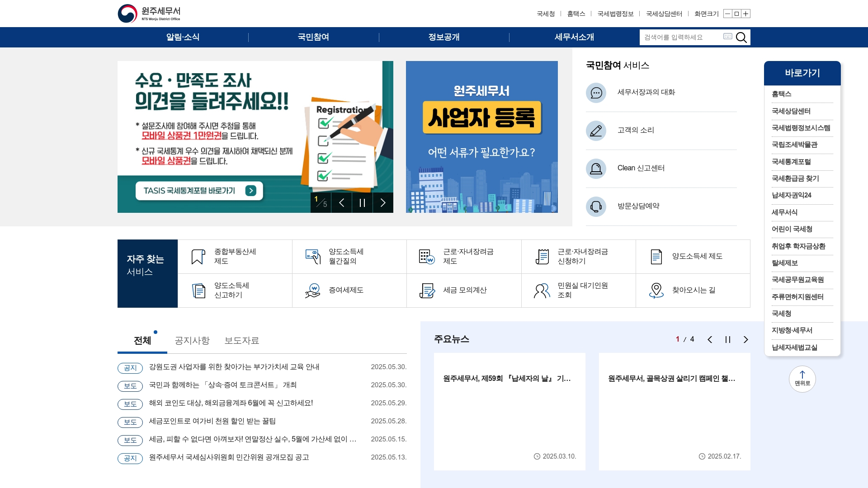The image size is (868, 488).
Task: Open 탈세제보 in sidebar
Action: click(802, 263)
